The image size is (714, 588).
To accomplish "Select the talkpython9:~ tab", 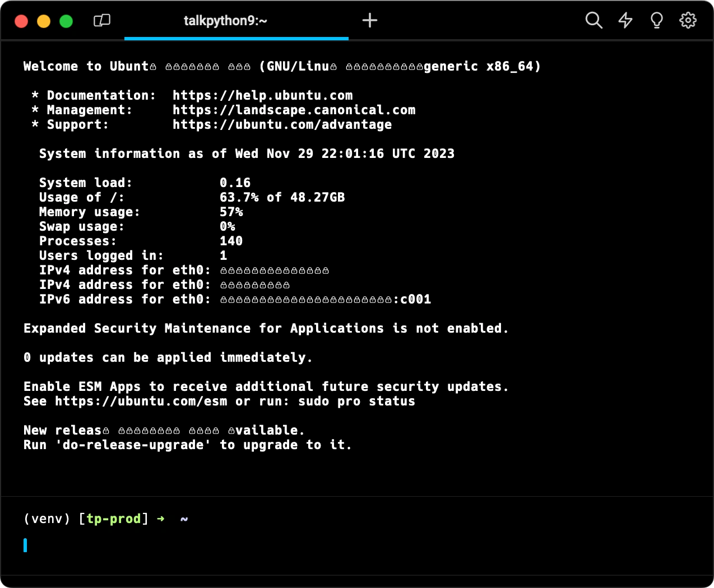I will coord(225,21).
